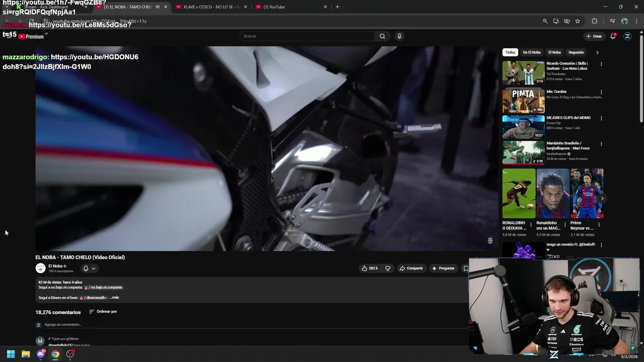Screen dimensions: 644x362
Task: Open options for the Ricardo Centurión video
Action: pyautogui.click(x=601, y=64)
